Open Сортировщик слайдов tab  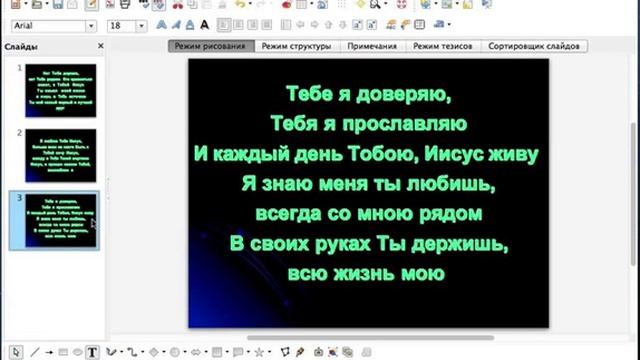coord(534,46)
